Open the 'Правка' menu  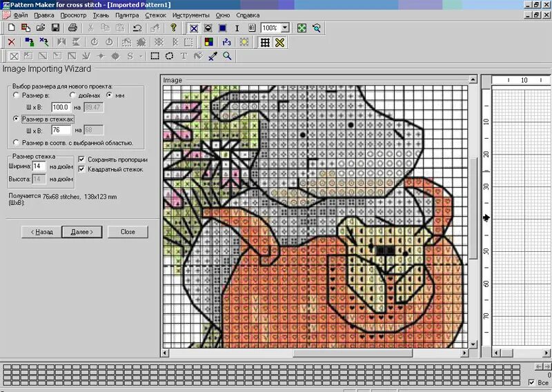point(44,15)
